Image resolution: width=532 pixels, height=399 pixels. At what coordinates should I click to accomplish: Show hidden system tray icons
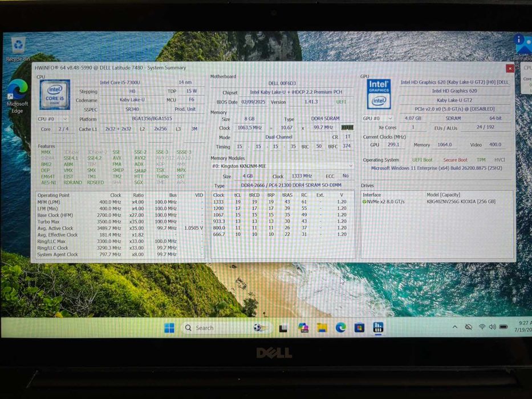454,327
